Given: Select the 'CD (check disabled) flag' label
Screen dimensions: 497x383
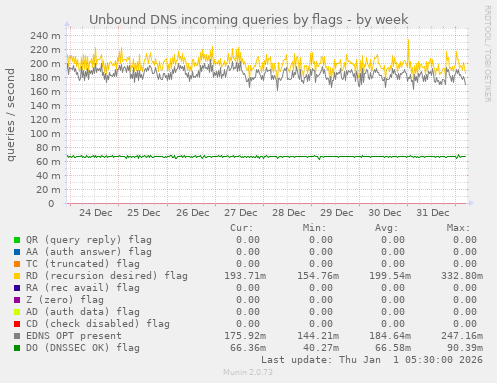Looking at the screenshot, I should pos(98,324).
